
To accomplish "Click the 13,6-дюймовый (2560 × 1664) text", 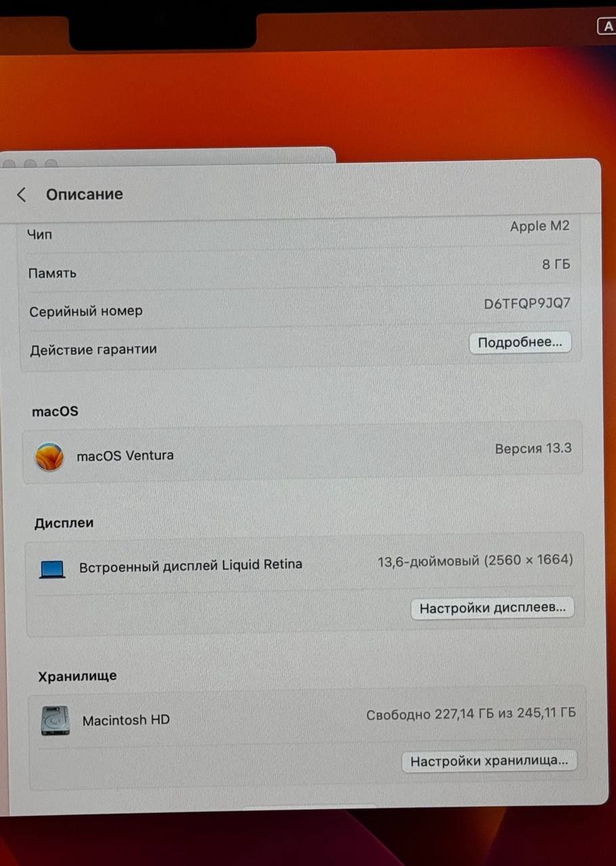I will click(x=475, y=560).
